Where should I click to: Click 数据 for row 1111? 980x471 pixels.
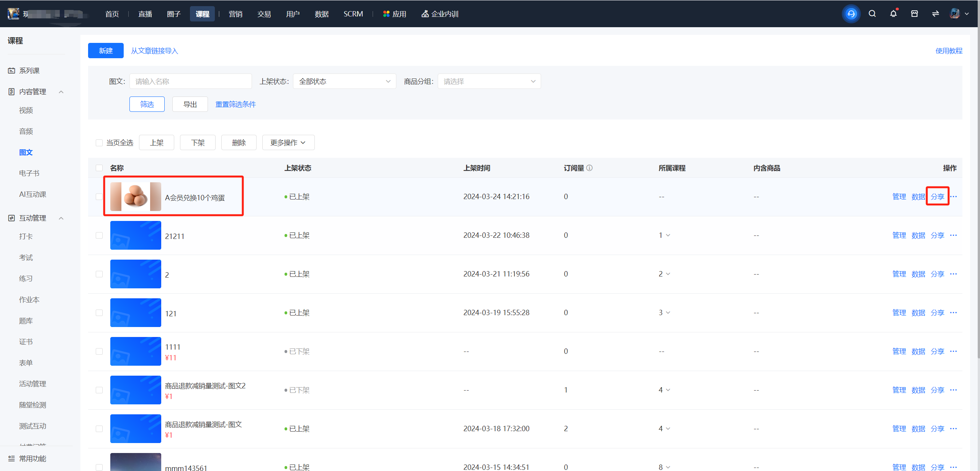coord(918,351)
